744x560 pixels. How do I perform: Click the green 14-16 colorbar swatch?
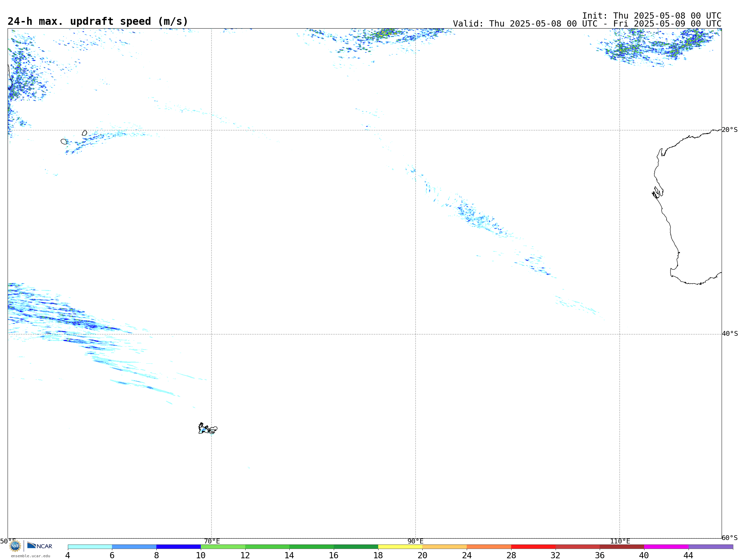tap(312, 547)
